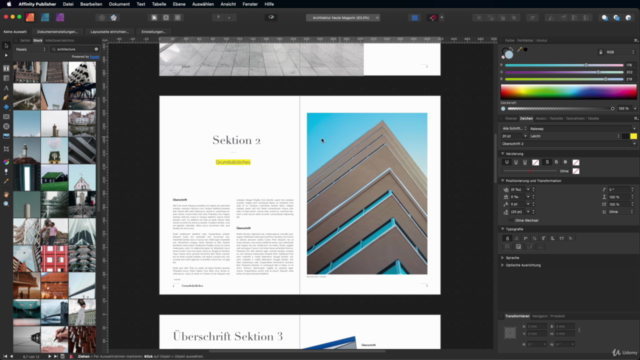This screenshot has width=640, height=360.
Task: Switch to the Publisher persona icon
Action: 30,17
